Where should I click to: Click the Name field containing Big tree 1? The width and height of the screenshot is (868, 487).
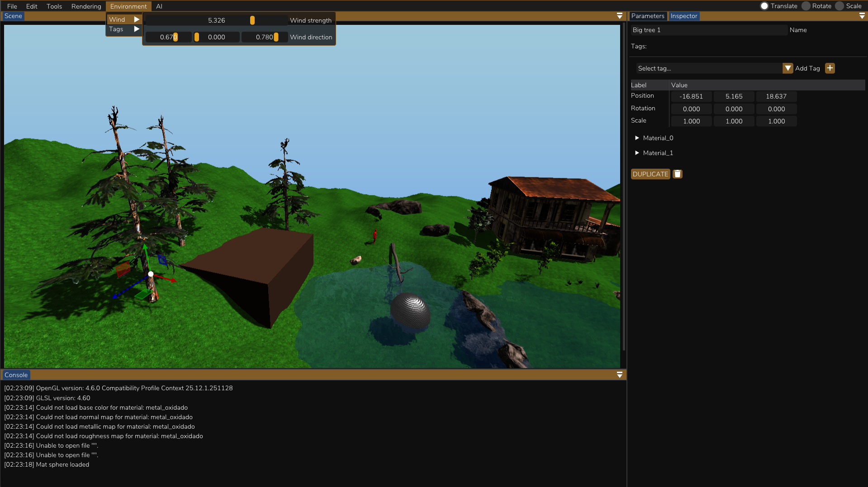pyautogui.click(x=708, y=30)
